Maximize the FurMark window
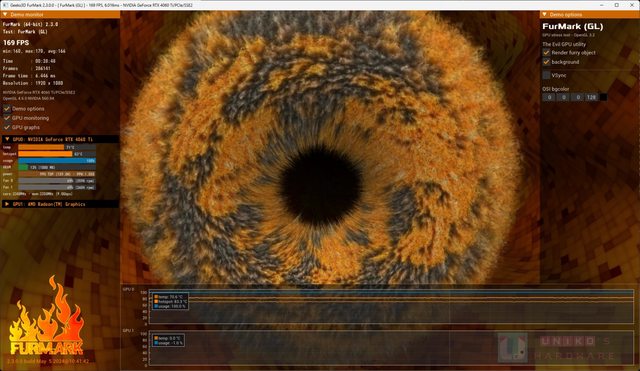 coord(616,5)
